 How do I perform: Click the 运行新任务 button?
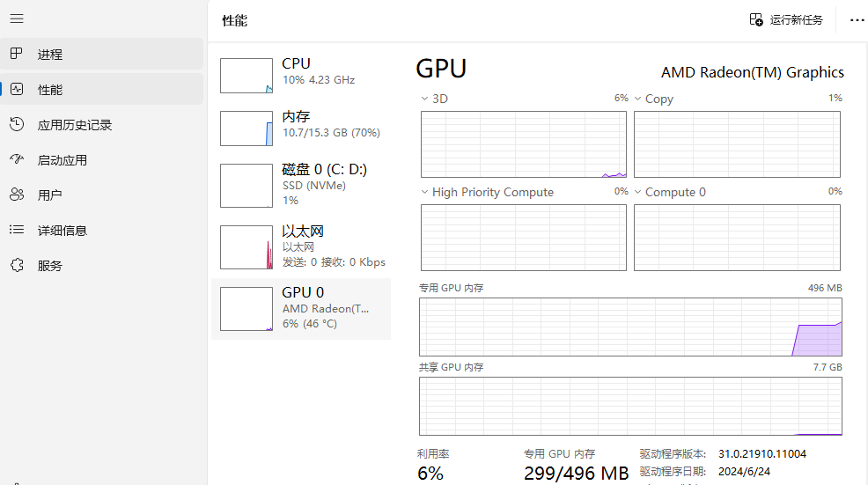click(x=786, y=20)
